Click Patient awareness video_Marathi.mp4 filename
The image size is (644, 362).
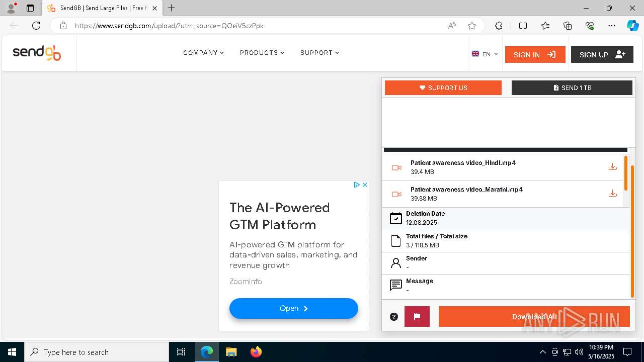467,190
